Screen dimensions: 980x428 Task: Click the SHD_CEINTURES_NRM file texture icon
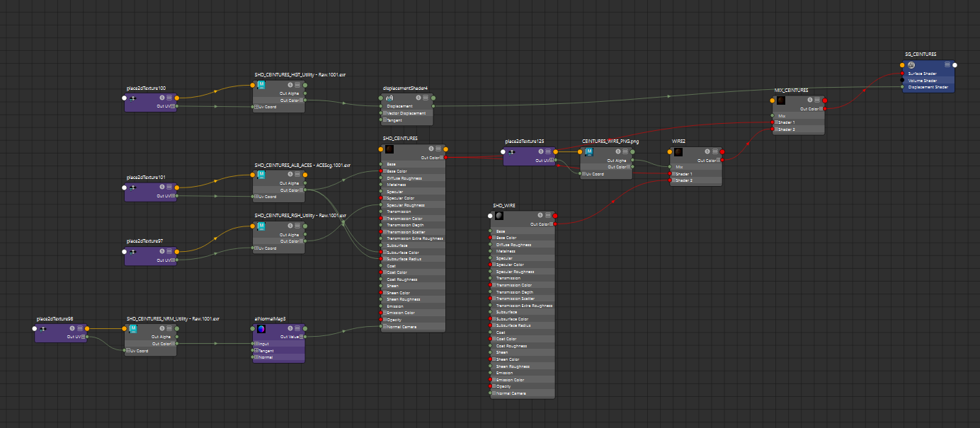(x=132, y=329)
